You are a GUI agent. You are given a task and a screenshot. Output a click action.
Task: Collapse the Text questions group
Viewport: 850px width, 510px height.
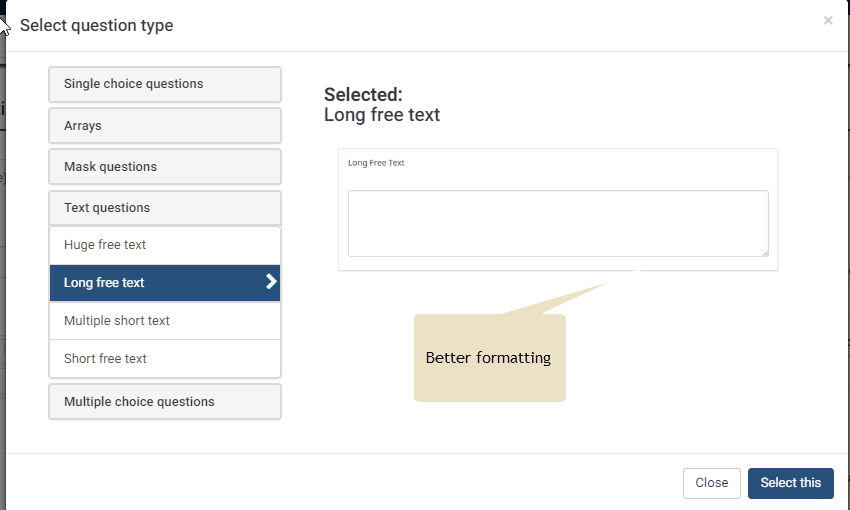click(164, 208)
